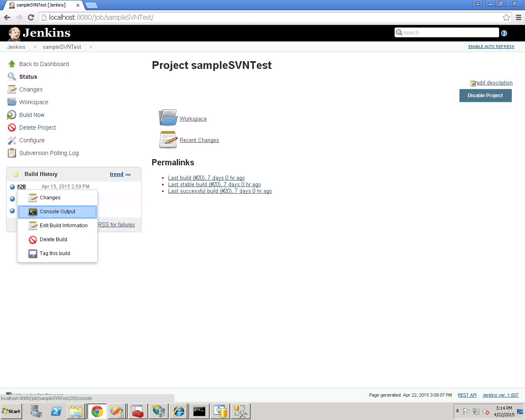Click the Recent Changes notepad icon in main area

(168, 139)
